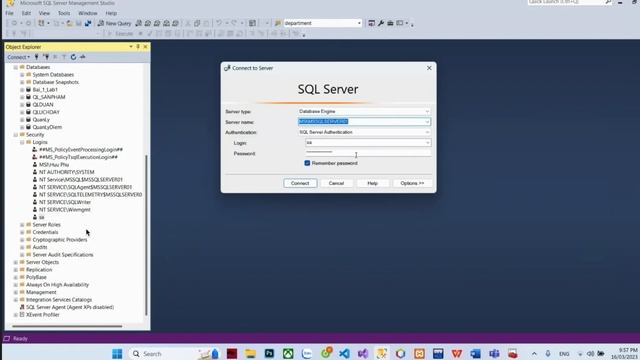Select the NT AUTHORITY\SYSTEM login
640x360 pixels.
(67, 172)
